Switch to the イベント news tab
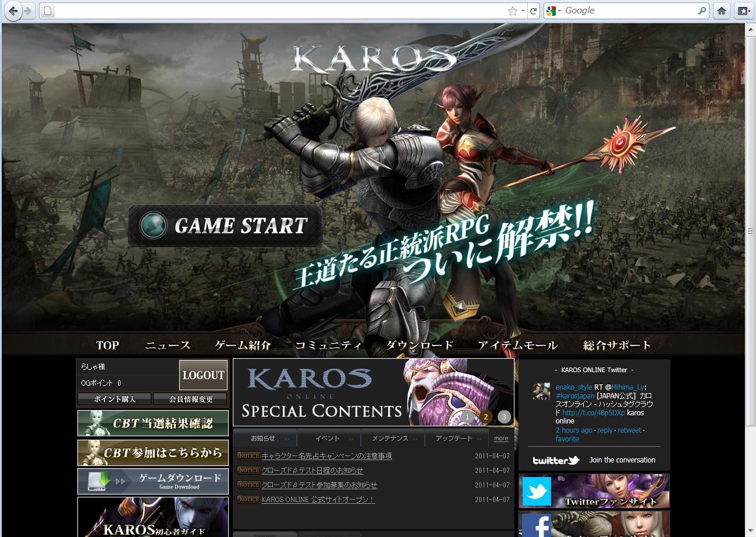Image resolution: width=756 pixels, height=537 pixels. (x=329, y=439)
